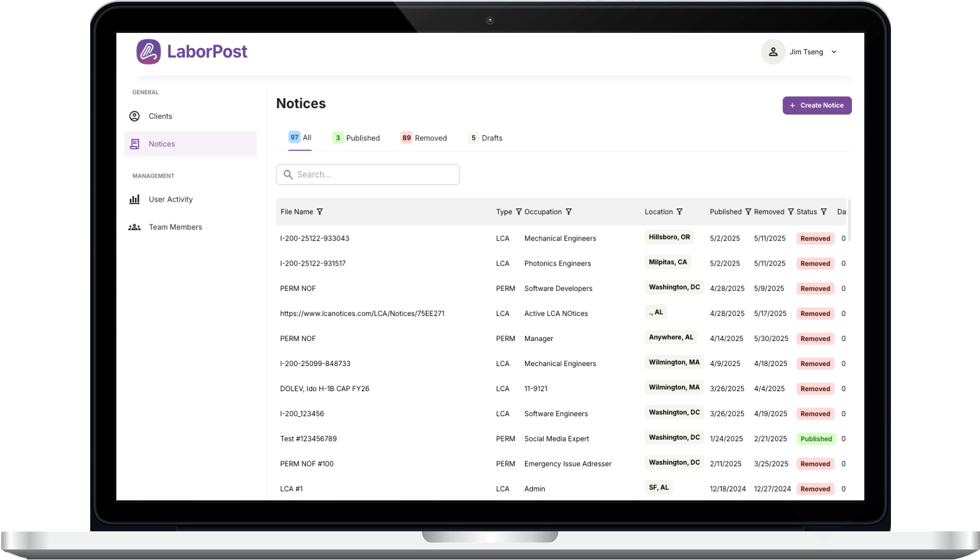Click the user avatar icon
This screenshot has height=560, width=980.
(x=773, y=52)
